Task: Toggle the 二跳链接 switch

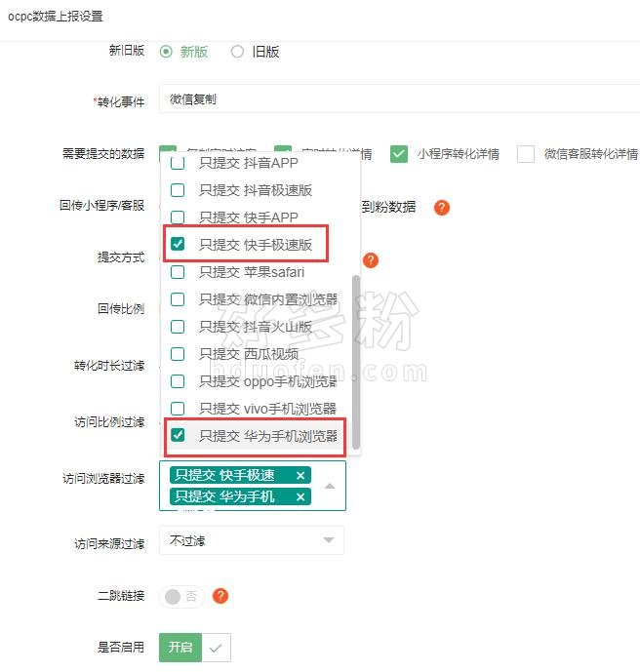Action: click(x=181, y=596)
